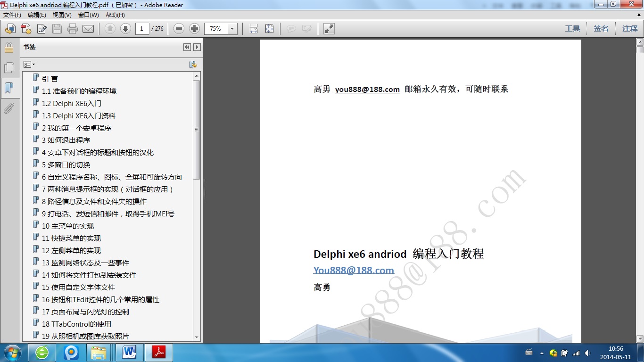Open the 注释 pane
The width and height of the screenshot is (644, 362).
tap(630, 29)
